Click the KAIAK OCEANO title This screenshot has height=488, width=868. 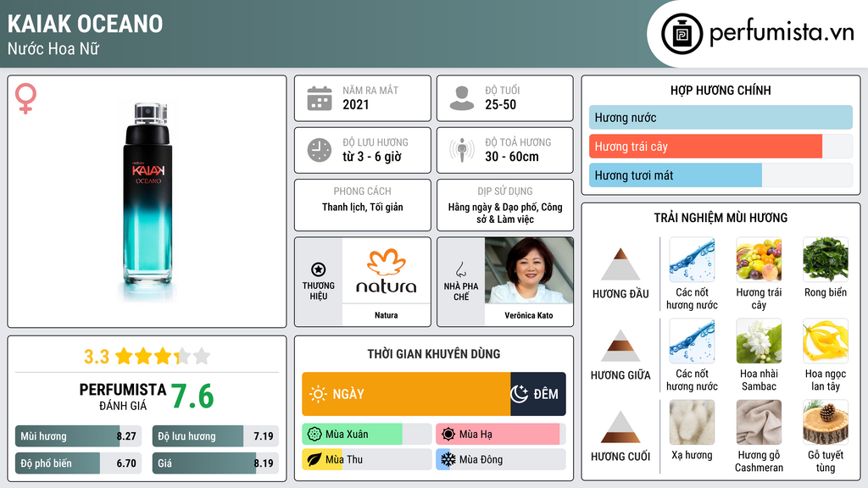pyautogui.click(x=86, y=24)
